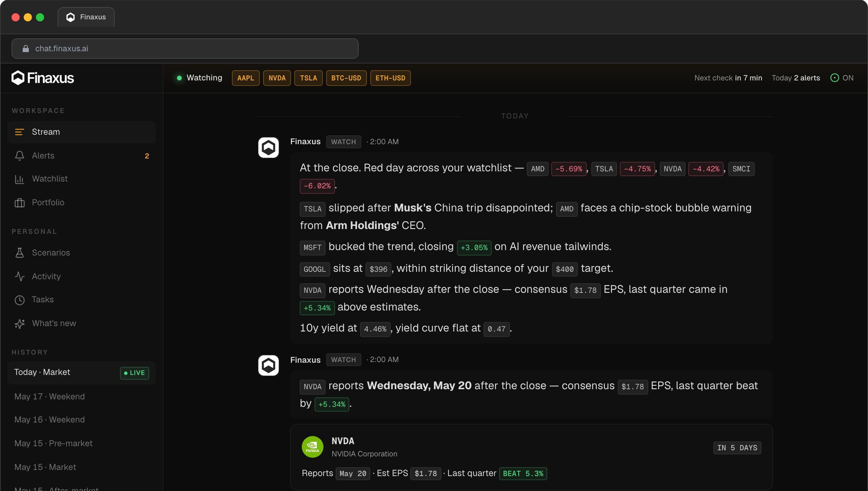
Task: Click the AAPL watching chip
Action: click(x=245, y=78)
